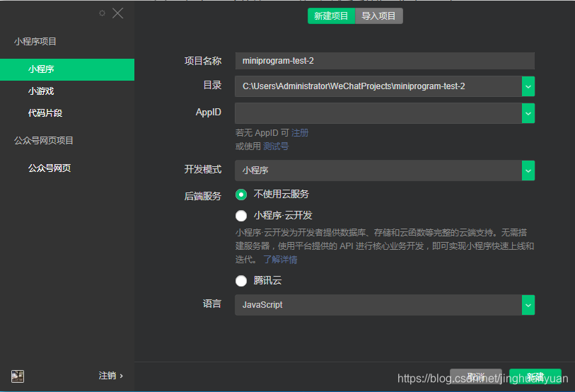Click the 目录 path field

378,86
